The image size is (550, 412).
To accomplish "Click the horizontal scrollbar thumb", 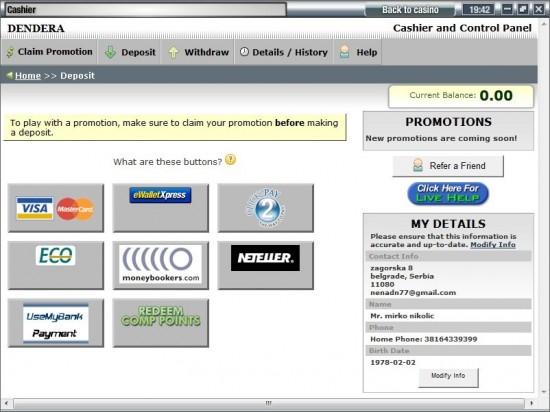I will point(269,403).
